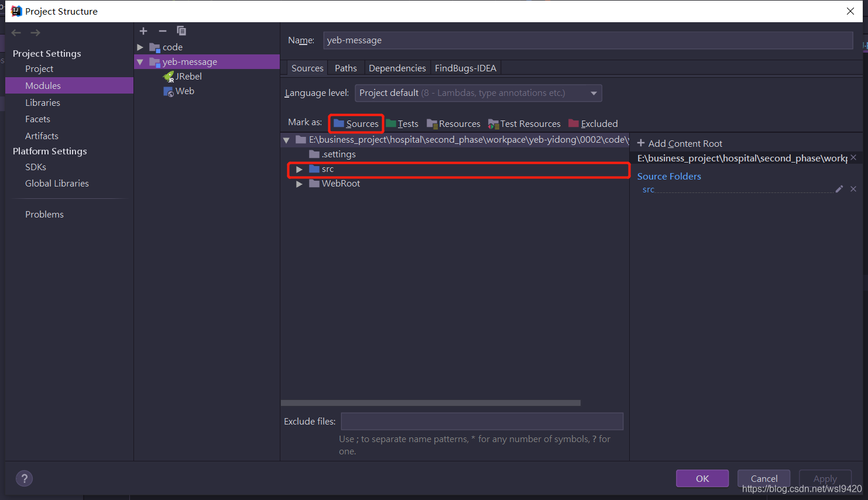The width and height of the screenshot is (868, 500).
Task: Open Libraries settings
Action: click(x=43, y=102)
